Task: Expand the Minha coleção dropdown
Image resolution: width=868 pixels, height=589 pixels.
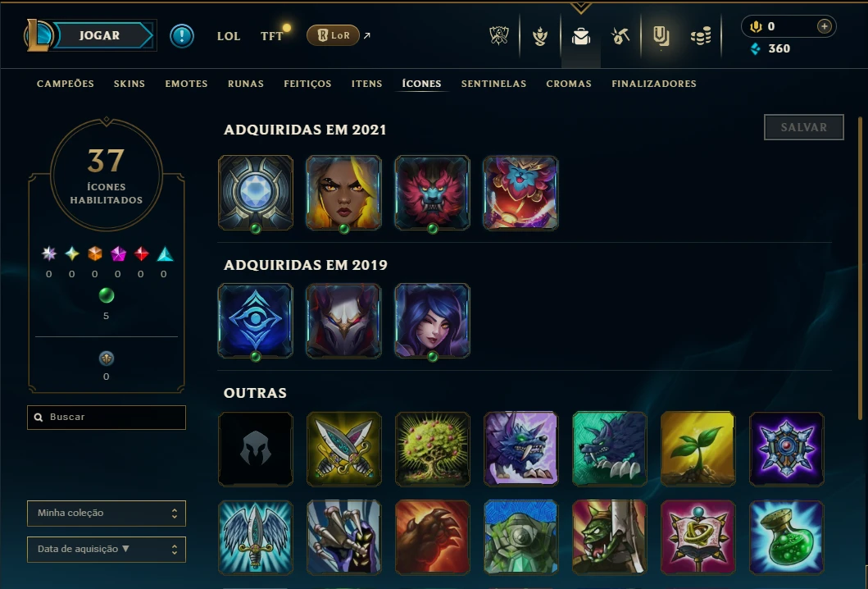Action: click(107, 513)
